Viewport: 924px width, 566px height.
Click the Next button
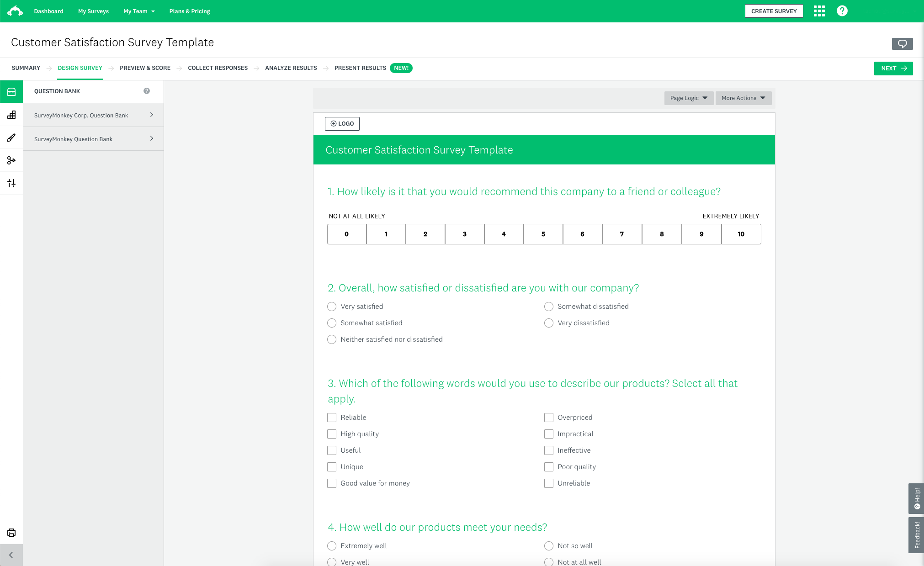(894, 68)
